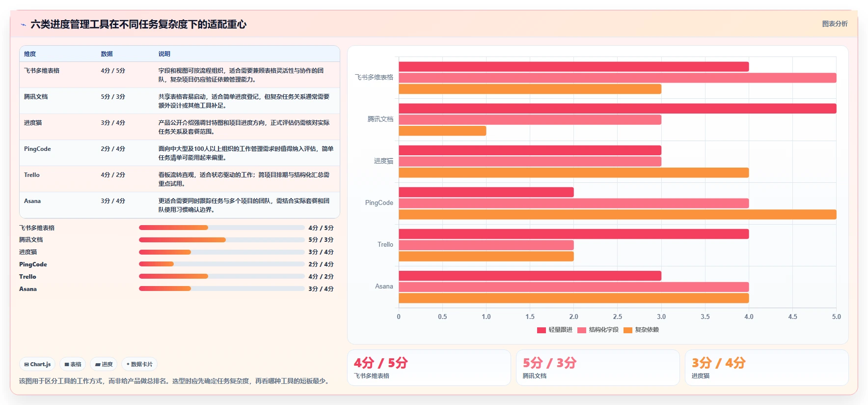
Task: Click the Asana chart axis label
Action: click(384, 286)
